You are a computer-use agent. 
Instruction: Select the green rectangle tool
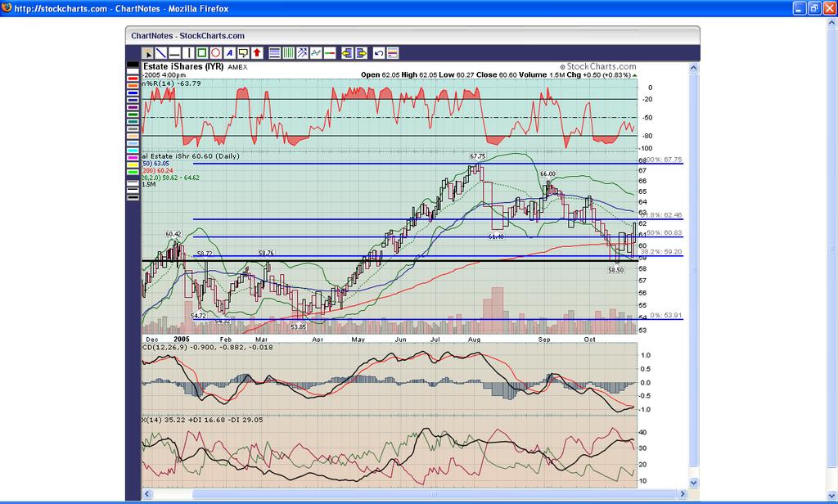pos(202,53)
